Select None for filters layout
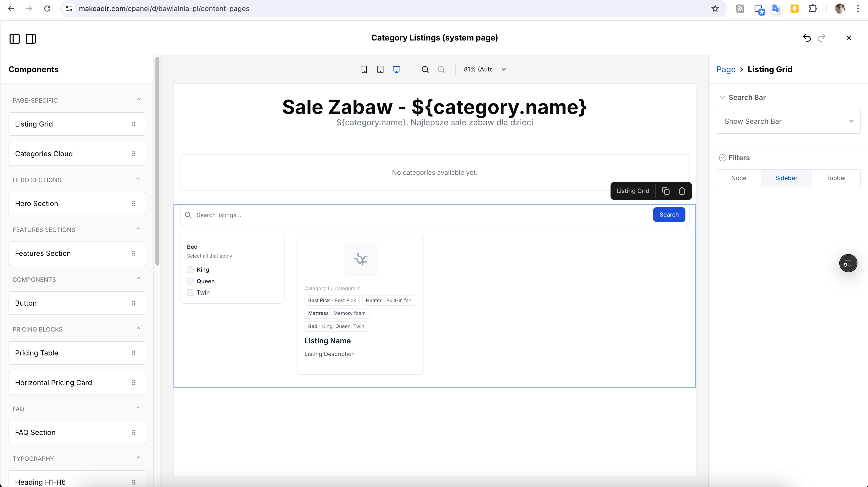The height and width of the screenshot is (487, 868). 739,178
